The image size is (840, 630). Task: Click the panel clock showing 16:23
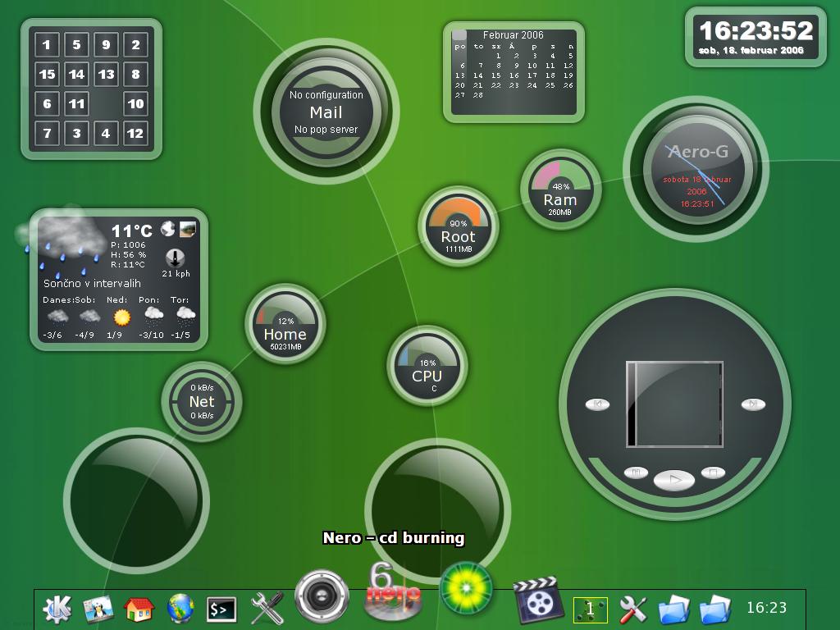point(767,608)
